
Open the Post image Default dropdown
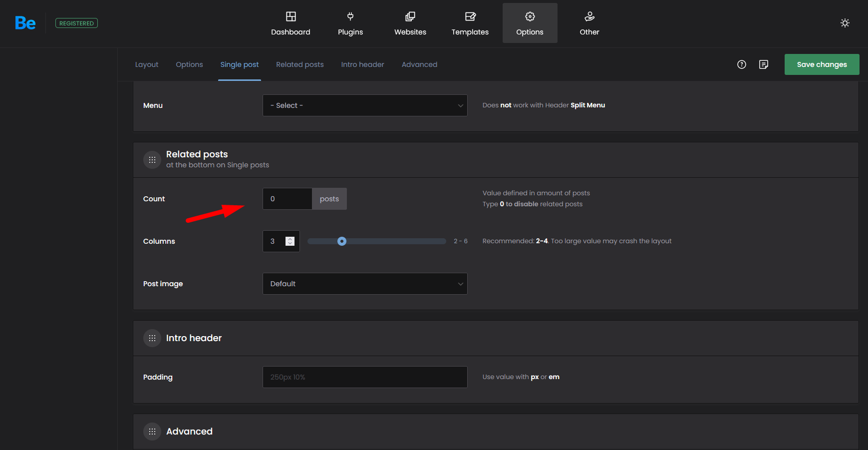[365, 284]
